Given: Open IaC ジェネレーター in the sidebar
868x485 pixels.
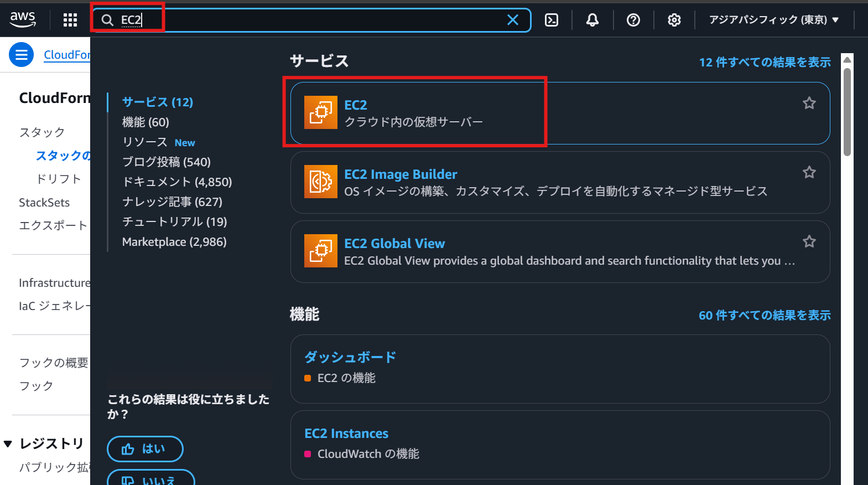Looking at the screenshot, I should point(54,306).
